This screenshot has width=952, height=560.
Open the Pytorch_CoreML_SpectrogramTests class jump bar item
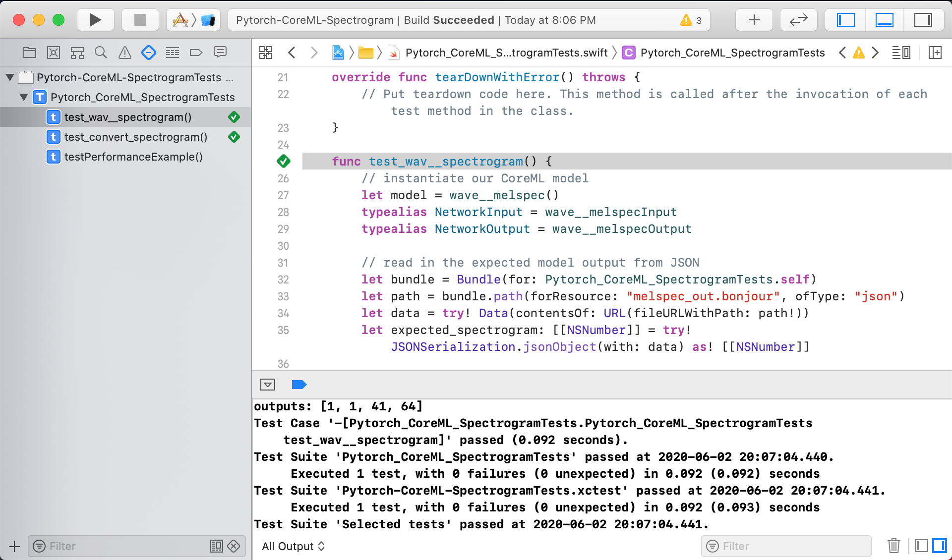pos(724,53)
